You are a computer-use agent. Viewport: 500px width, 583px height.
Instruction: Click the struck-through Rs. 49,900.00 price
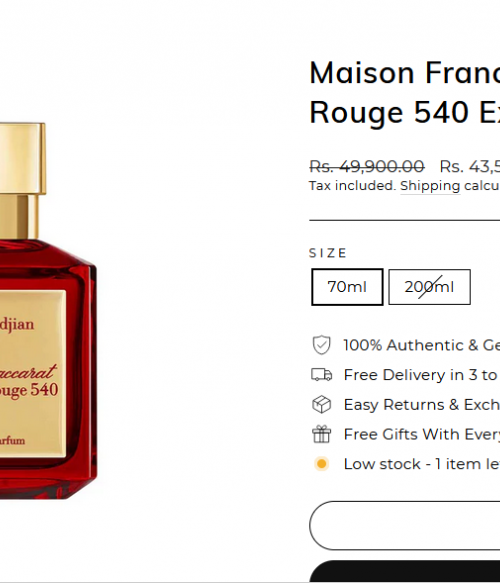point(367,166)
